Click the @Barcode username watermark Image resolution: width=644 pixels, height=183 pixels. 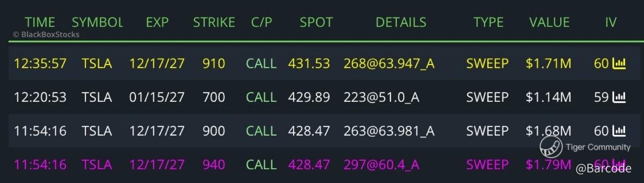tap(604, 168)
